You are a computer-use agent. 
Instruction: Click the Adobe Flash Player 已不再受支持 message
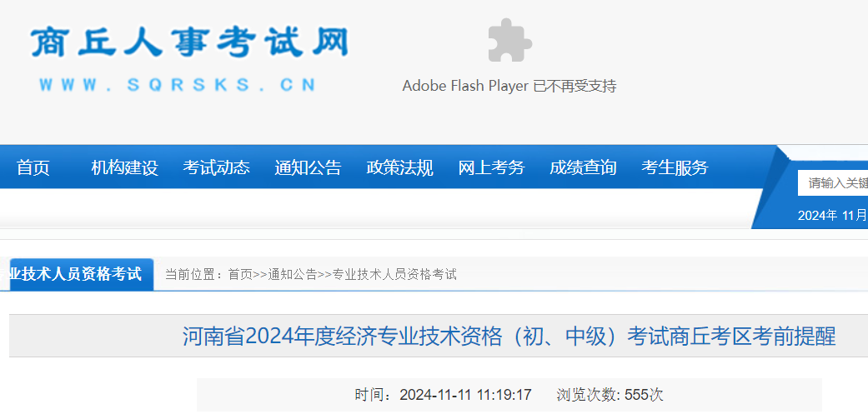coord(509,86)
